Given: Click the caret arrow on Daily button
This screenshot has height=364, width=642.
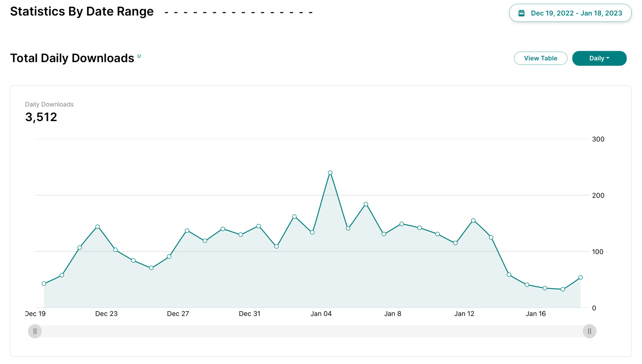Looking at the screenshot, I should [608, 58].
